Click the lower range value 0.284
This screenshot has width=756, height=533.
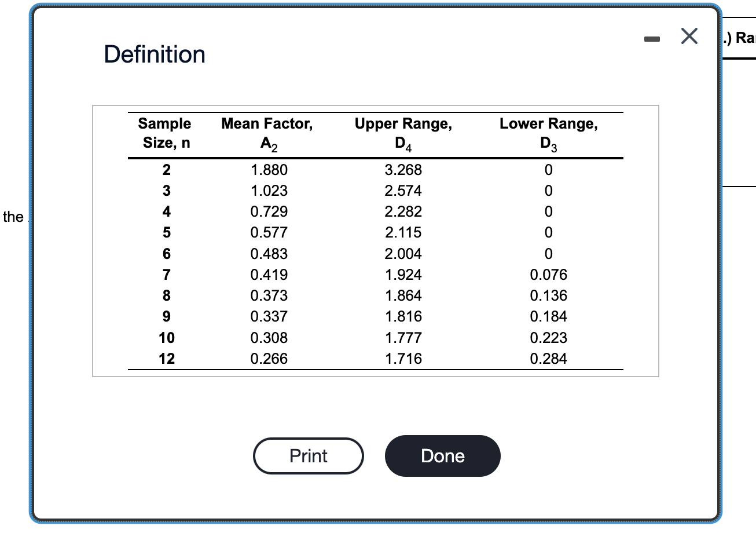pos(549,359)
